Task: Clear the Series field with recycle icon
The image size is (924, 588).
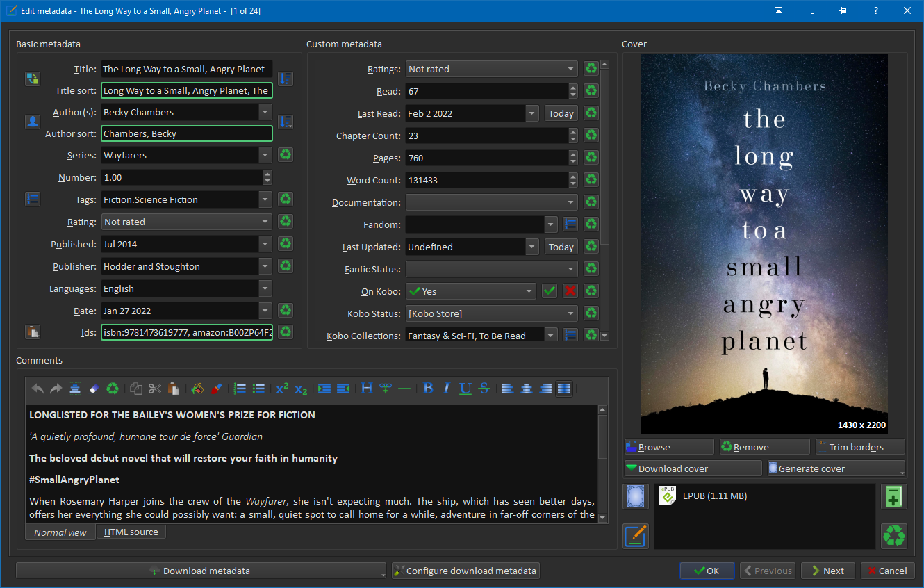Action: point(285,155)
